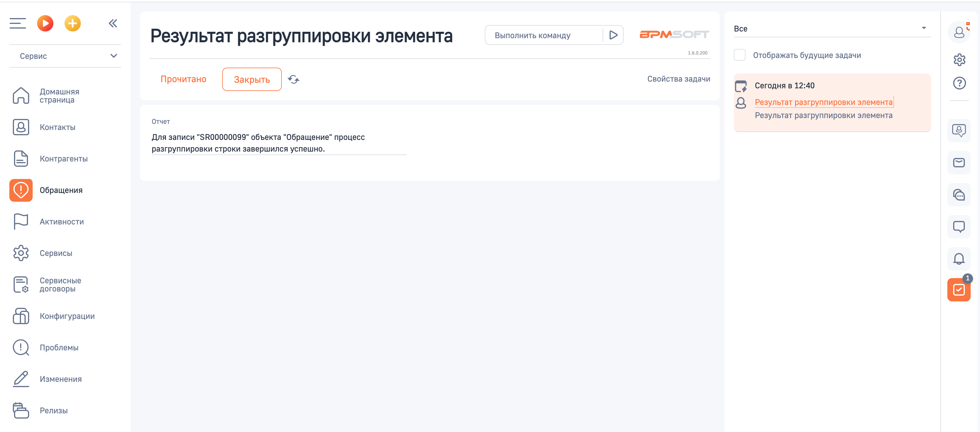This screenshot has height=432, width=980.
Task: Click the Активности flag icon
Action: coord(21,222)
